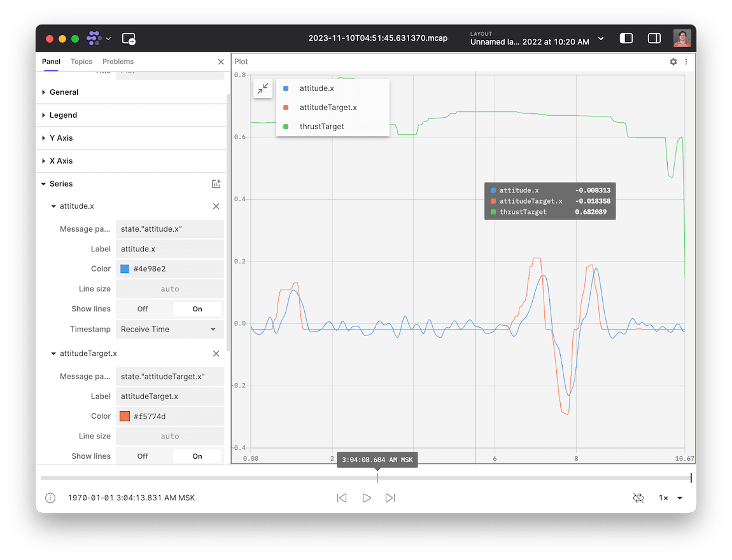Image resolution: width=732 pixels, height=560 pixels.
Task: Set attitude.x Show lines to Off
Action: click(143, 309)
